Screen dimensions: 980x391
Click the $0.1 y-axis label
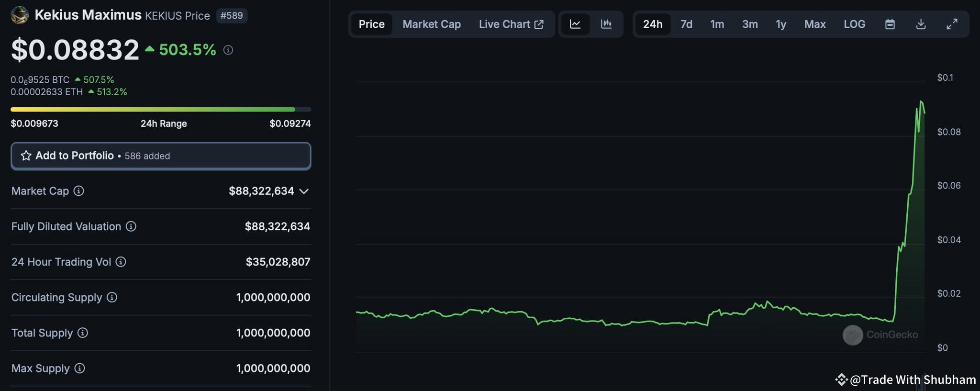coord(945,78)
